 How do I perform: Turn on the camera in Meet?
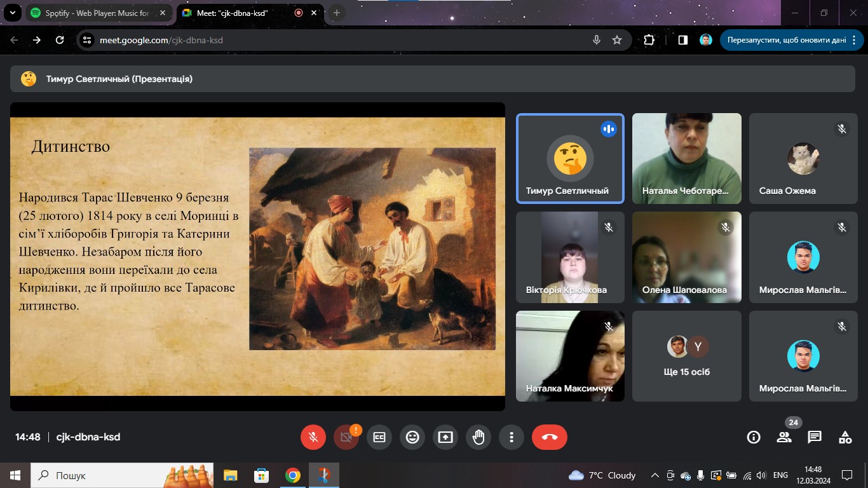[346, 437]
